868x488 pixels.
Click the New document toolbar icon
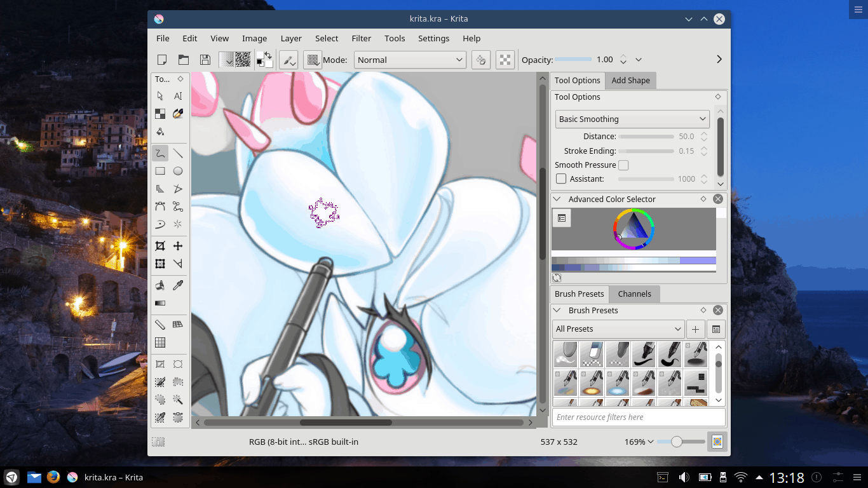[162, 60]
